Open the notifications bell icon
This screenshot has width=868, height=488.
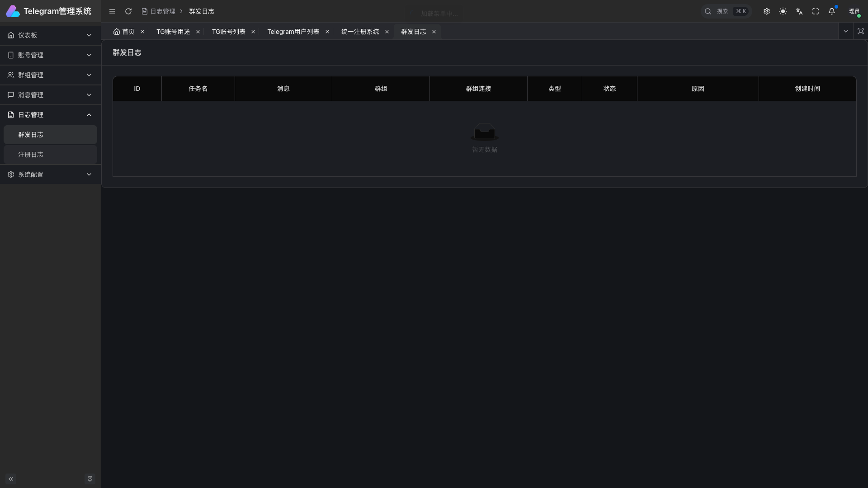832,11
